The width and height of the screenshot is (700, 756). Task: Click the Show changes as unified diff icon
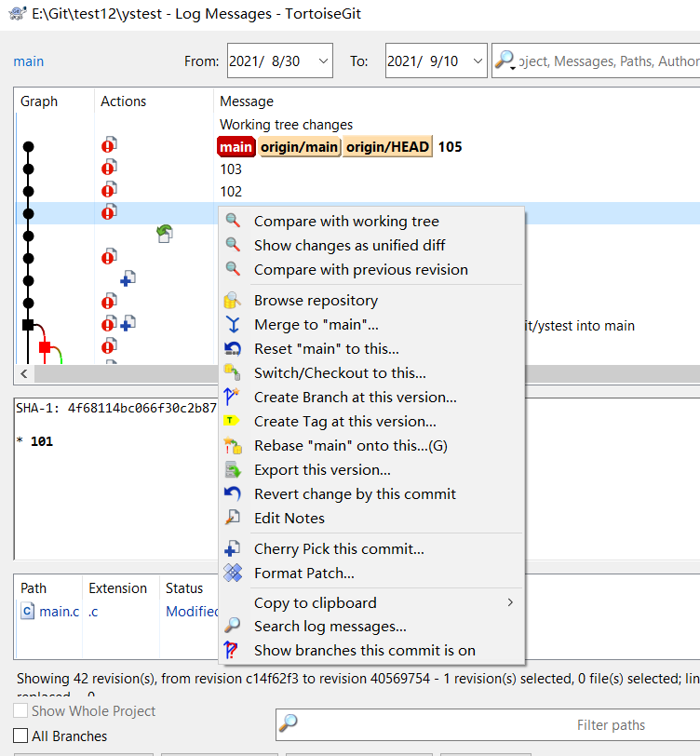point(233,245)
